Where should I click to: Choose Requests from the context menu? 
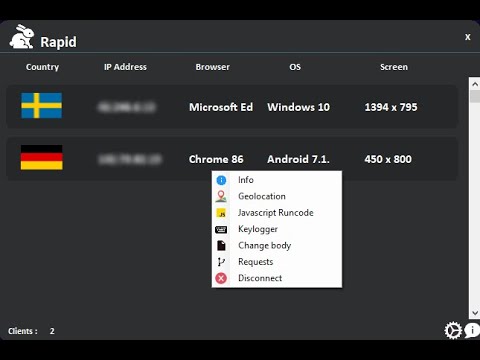277,262
